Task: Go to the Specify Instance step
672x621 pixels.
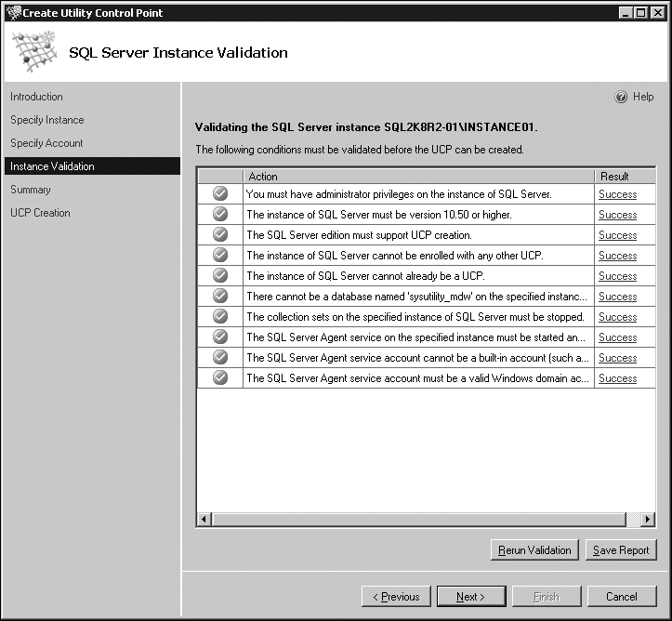Action: (x=47, y=120)
